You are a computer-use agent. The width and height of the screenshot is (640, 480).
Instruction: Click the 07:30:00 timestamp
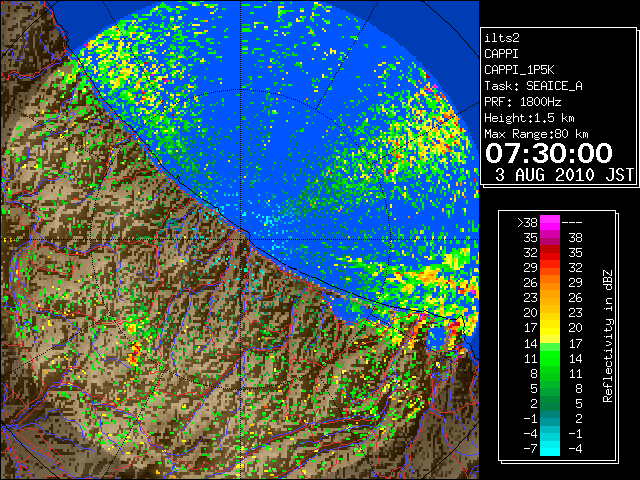pyautogui.click(x=549, y=153)
